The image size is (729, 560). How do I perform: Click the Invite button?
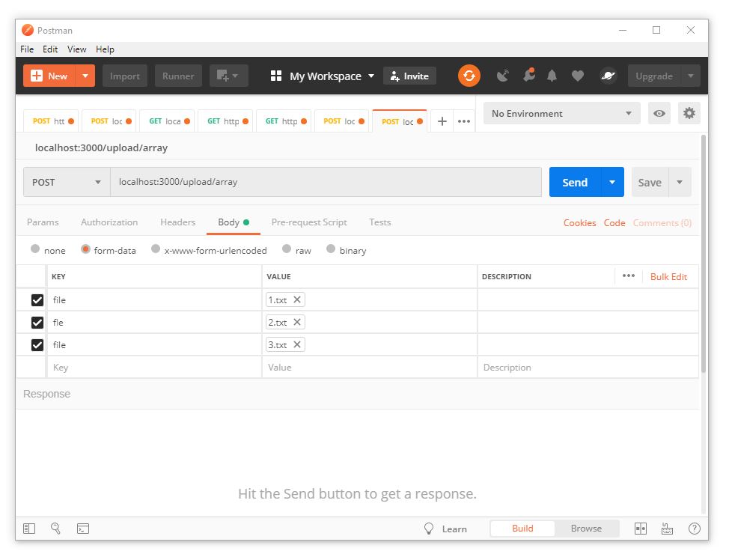[x=409, y=76]
